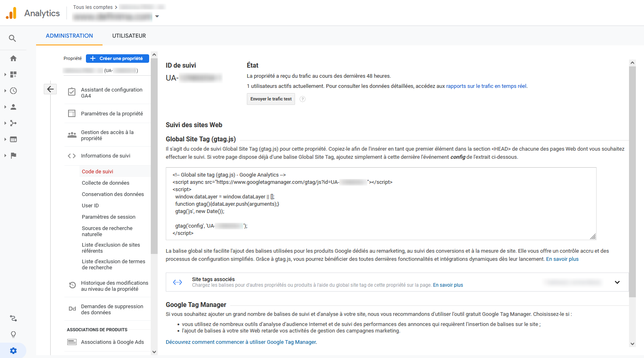Click code box resize handle corner
Screen dimensions: 644x358
593,237
